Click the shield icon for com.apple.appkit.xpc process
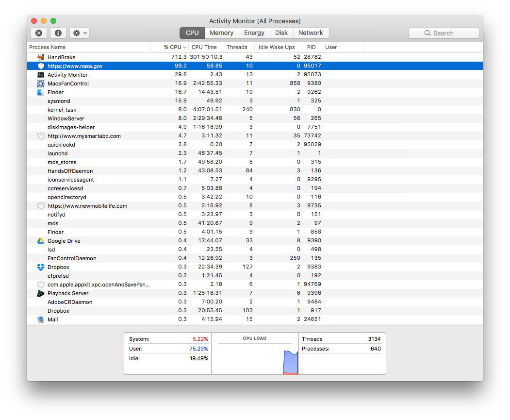This screenshot has width=510, height=420. coord(41,285)
